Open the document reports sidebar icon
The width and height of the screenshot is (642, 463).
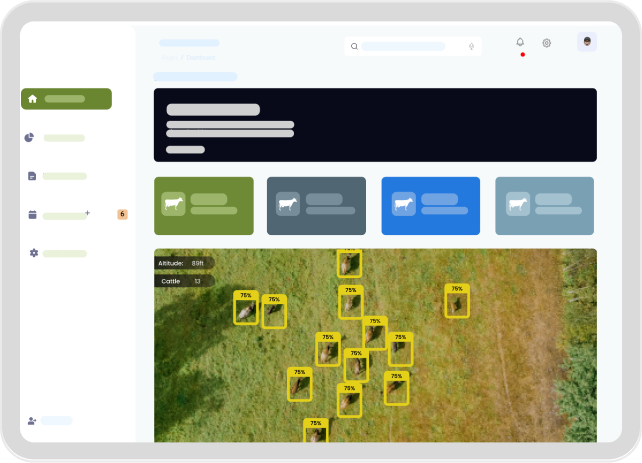[x=32, y=176]
